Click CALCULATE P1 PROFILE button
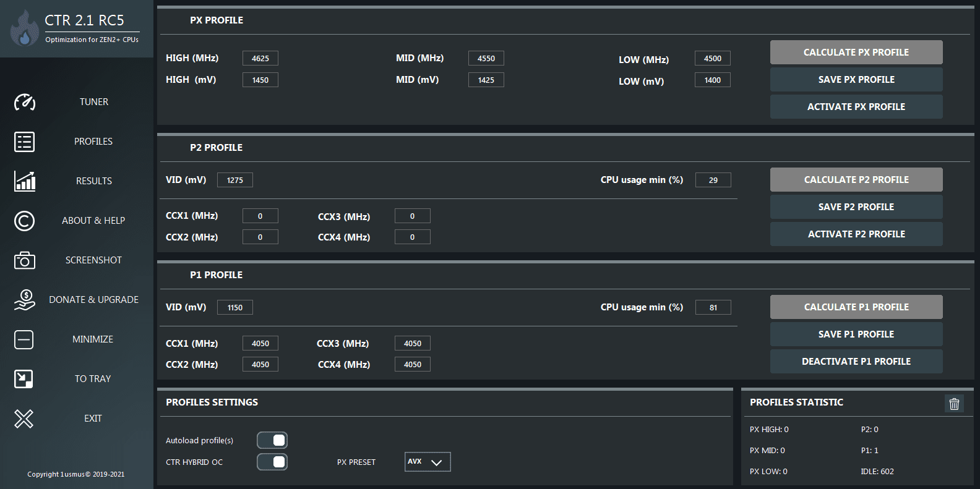This screenshot has width=980, height=489. click(x=856, y=307)
